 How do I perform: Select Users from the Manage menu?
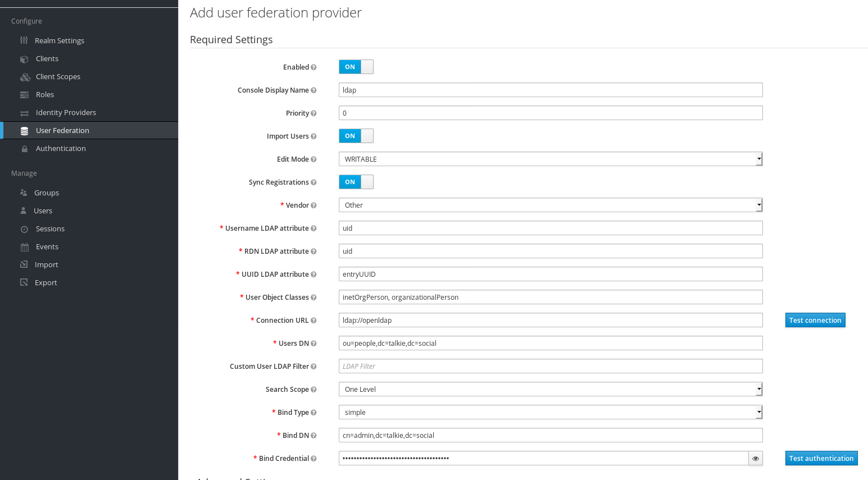point(42,211)
